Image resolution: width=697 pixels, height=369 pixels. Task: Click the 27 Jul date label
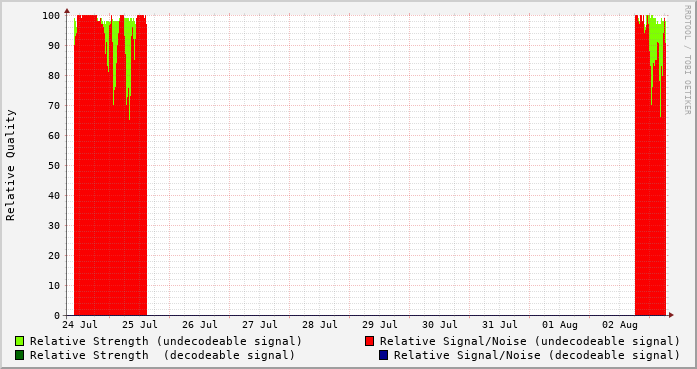(260, 325)
